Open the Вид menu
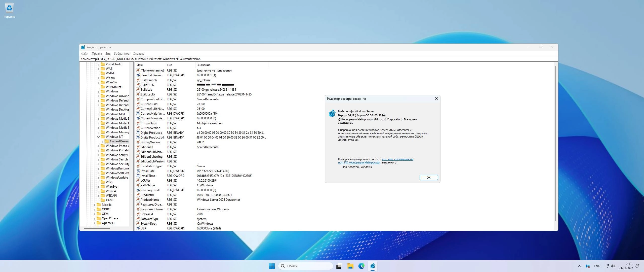Screen dimensions: 644x272 pyautogui.click(x=108, y=54)
